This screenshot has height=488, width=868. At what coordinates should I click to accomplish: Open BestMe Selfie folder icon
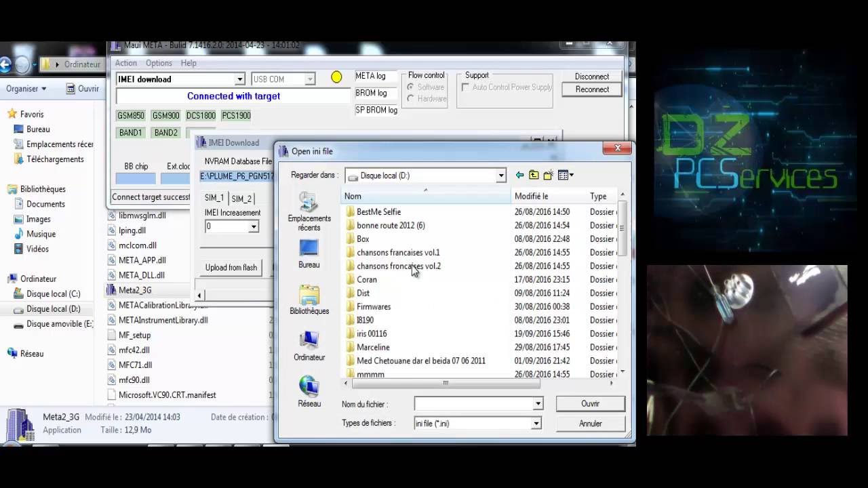click(350, 211)
